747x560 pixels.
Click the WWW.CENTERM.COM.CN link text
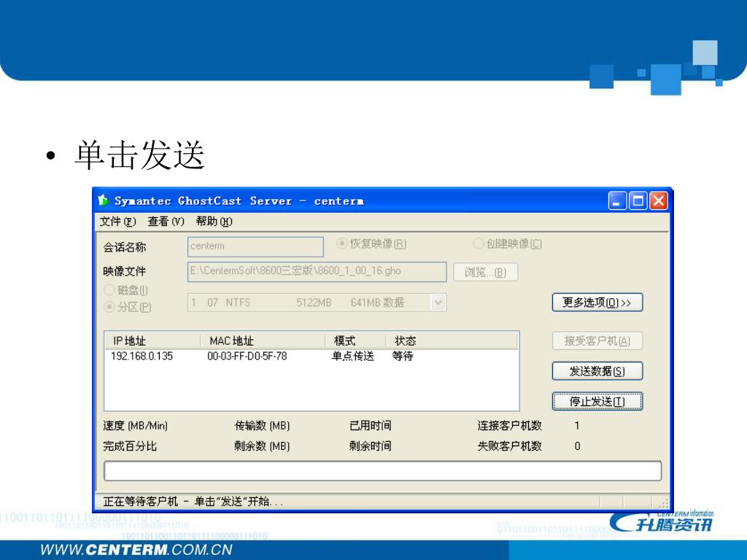pos(136,550)
